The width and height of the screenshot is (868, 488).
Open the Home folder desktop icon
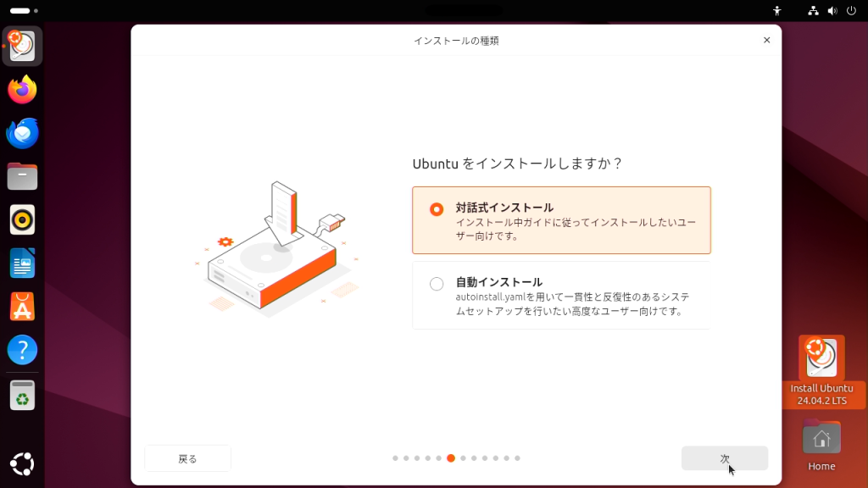(x=821, y=446)
